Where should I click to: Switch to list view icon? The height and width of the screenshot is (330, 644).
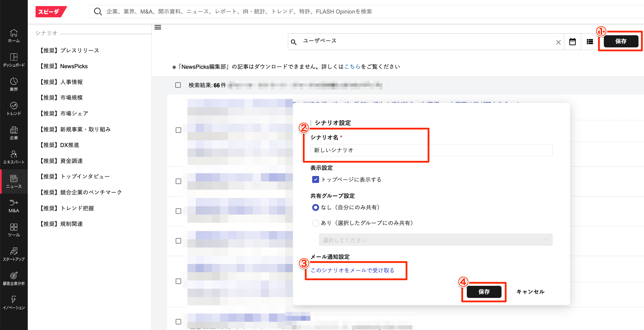click(x=590, y=42)
